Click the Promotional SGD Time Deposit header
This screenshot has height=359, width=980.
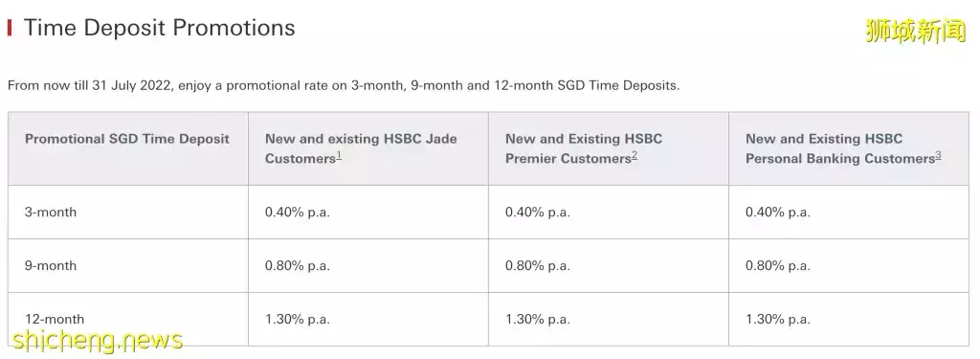click(127, 139)
